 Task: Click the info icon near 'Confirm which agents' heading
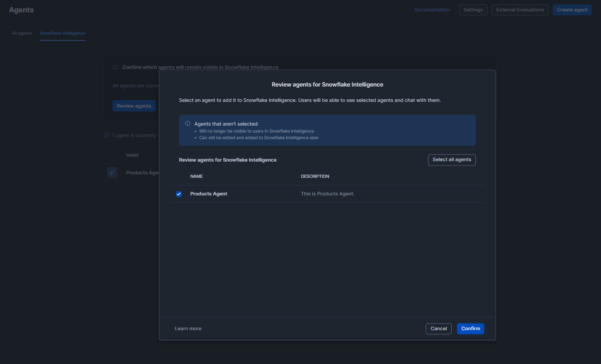pyautogui.click(x=115, y=67)
